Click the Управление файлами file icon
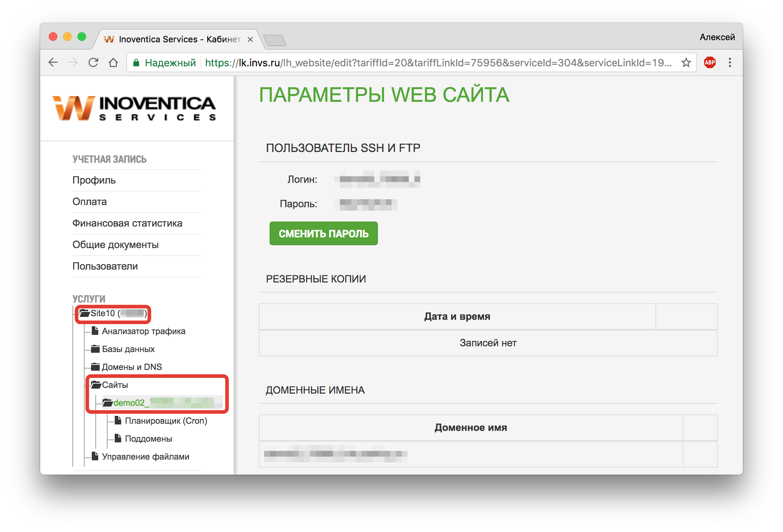Image resolution: width=783 pixels, height=532 pixels. [x=95, y=456]
